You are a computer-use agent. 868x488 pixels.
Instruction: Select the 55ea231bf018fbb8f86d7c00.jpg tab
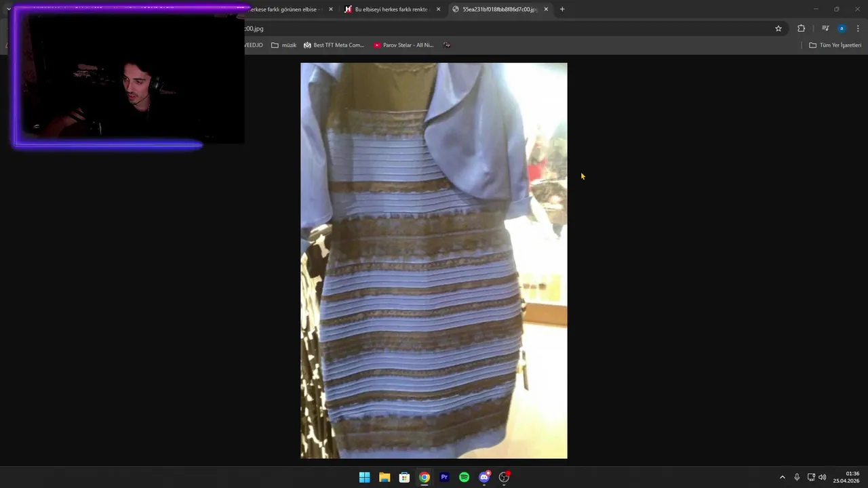click(x=499, y=9)
